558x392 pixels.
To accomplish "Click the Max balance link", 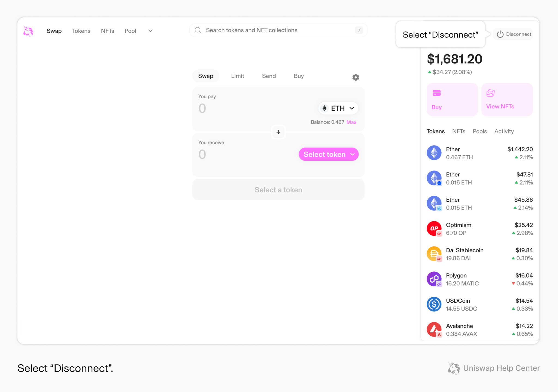I will (x=351, y=122).
